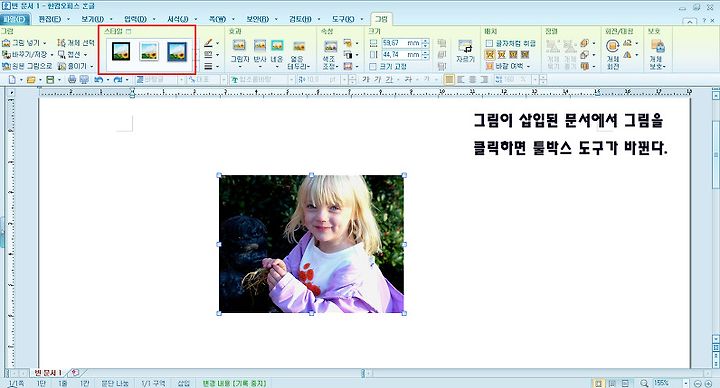Select the third text wrap arrangement icon
This screenshot has width=720, height=388.
[x=513, y=55]
